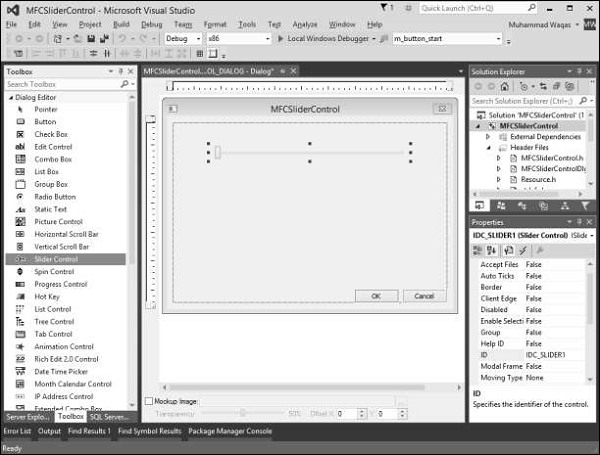The height and width of the screenshot is (455, 600).
Task: Pick Tree Control from Toolbox
Action: click(54, 322)
